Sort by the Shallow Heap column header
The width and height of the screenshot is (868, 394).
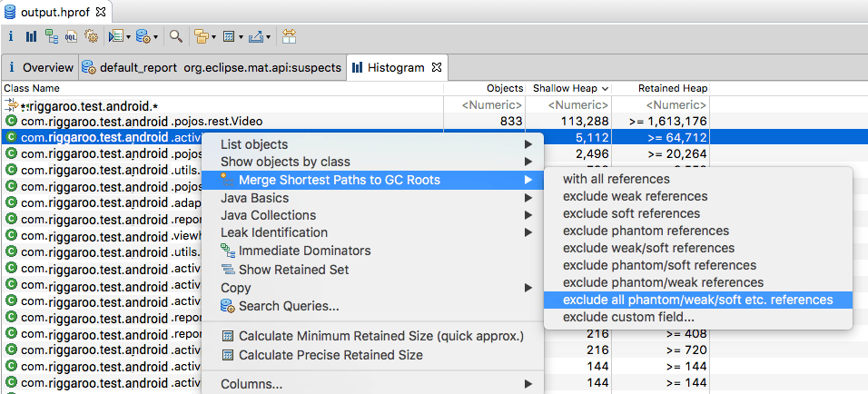pos(565,88)
